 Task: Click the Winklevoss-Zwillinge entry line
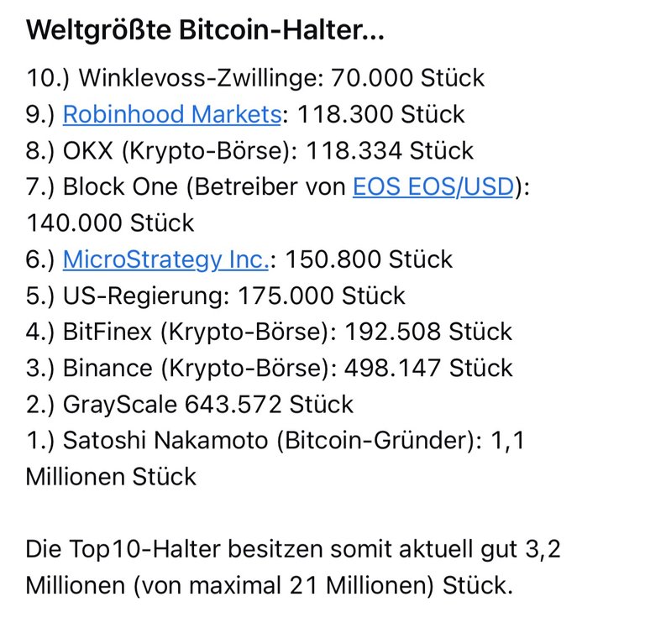[255, 78]
